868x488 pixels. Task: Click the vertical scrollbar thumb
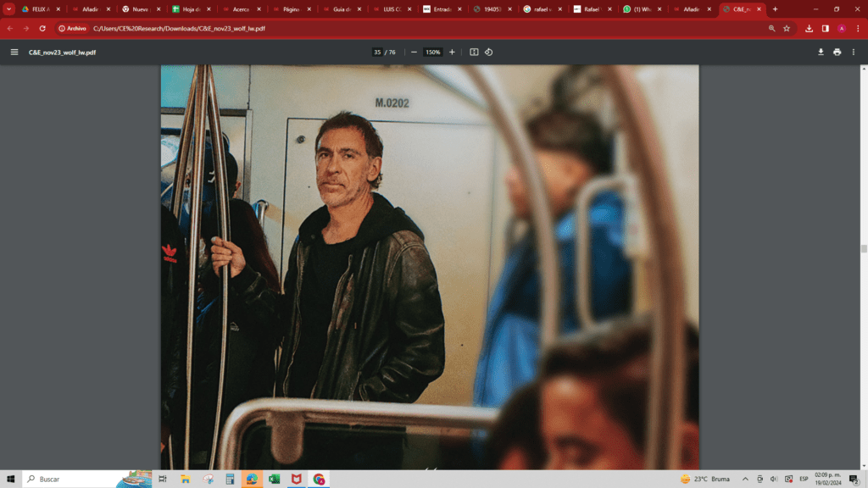(x=864, y=249)
